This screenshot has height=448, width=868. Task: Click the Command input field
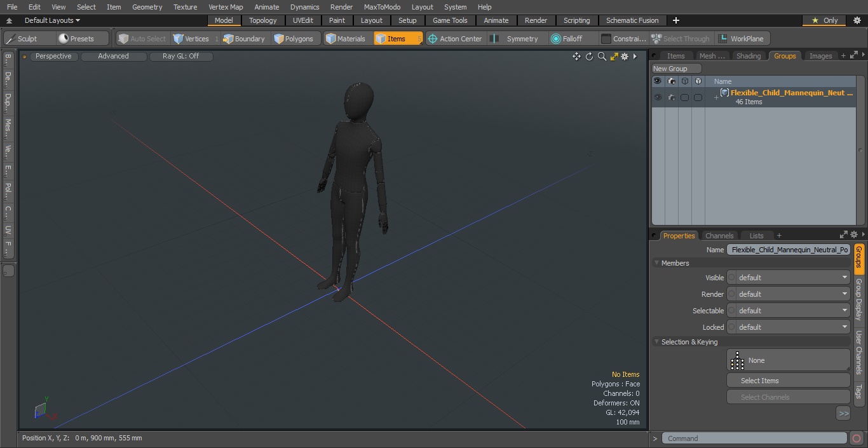[754, 438]
